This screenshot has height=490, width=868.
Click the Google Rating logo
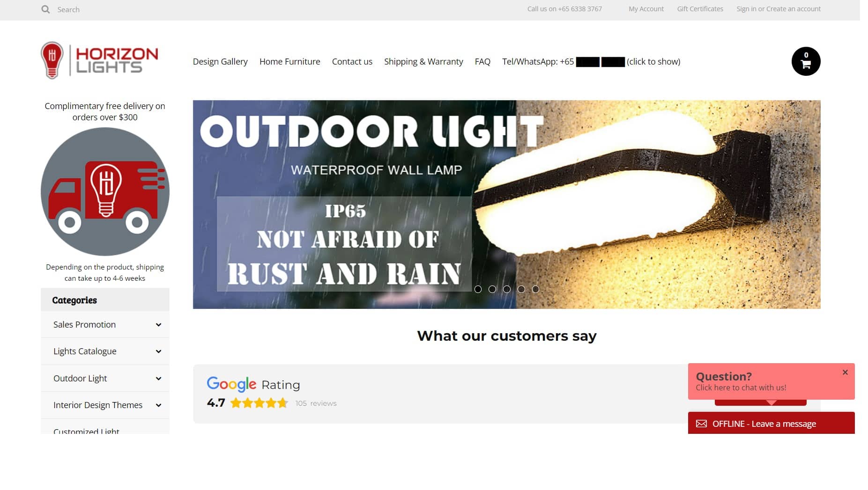point(231,384)
